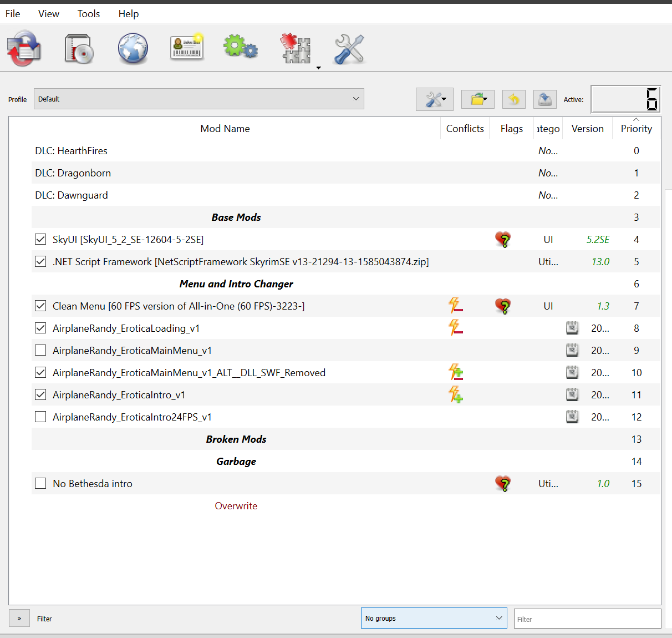
Task: Select DLC: Dawnguard row
Action: (x=346, y=195)
